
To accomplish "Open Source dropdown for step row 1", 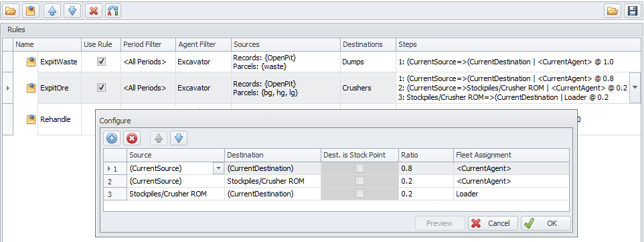I will [x=218, y=168].
